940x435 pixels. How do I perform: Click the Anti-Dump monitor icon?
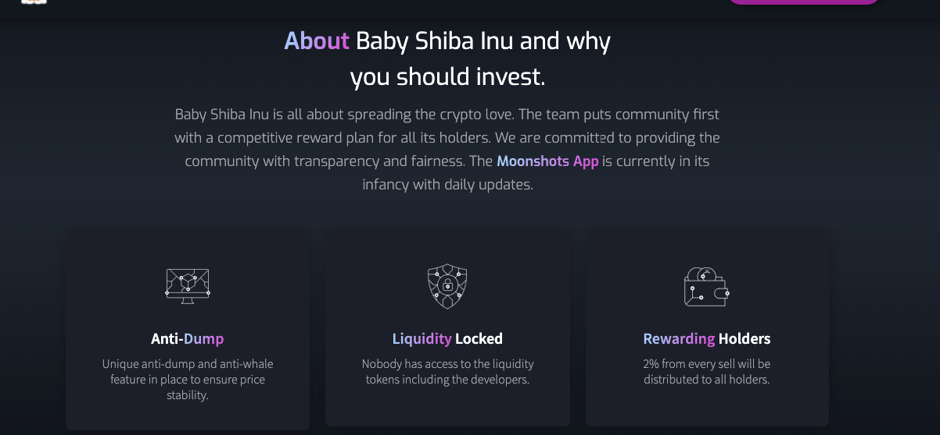click(188, 286)
